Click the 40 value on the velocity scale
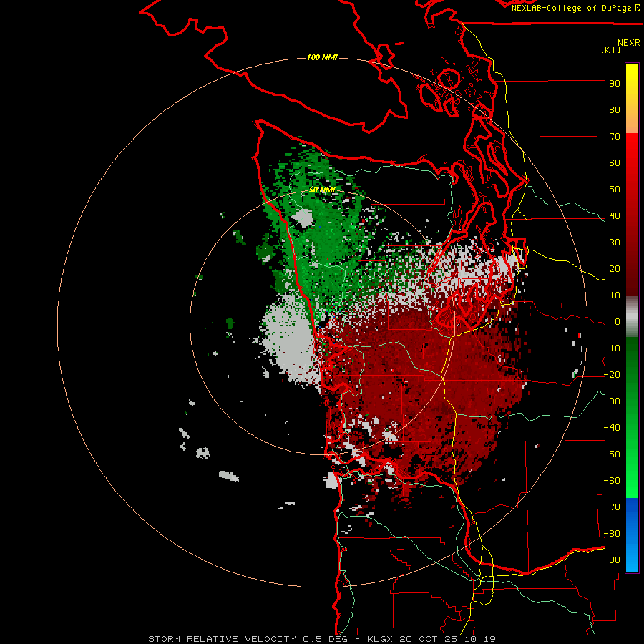 coord(615,216)
